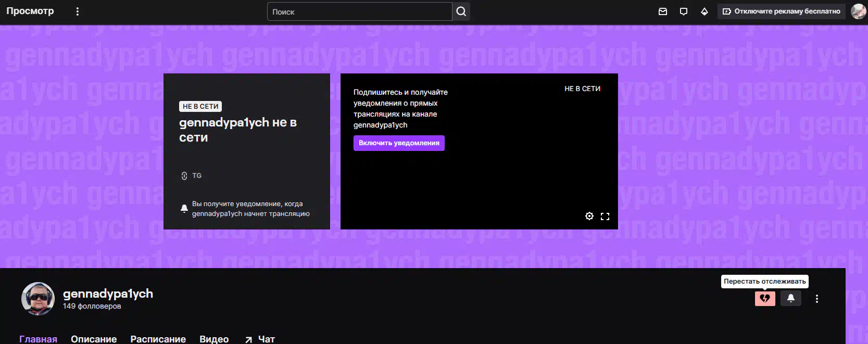Toggle fullscreen on the player
Image resolution: width=868 pixels, height=344 pixels.
[605, 216]
